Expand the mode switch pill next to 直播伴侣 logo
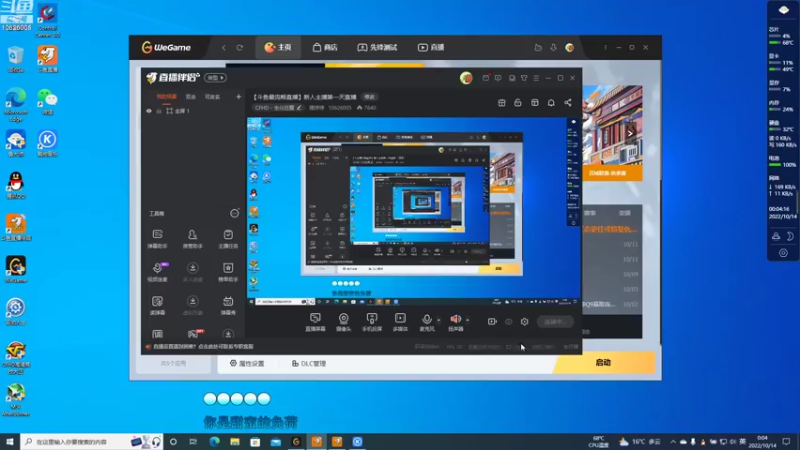This screenshot has height=450, width=800. click(x=215, y=78)
